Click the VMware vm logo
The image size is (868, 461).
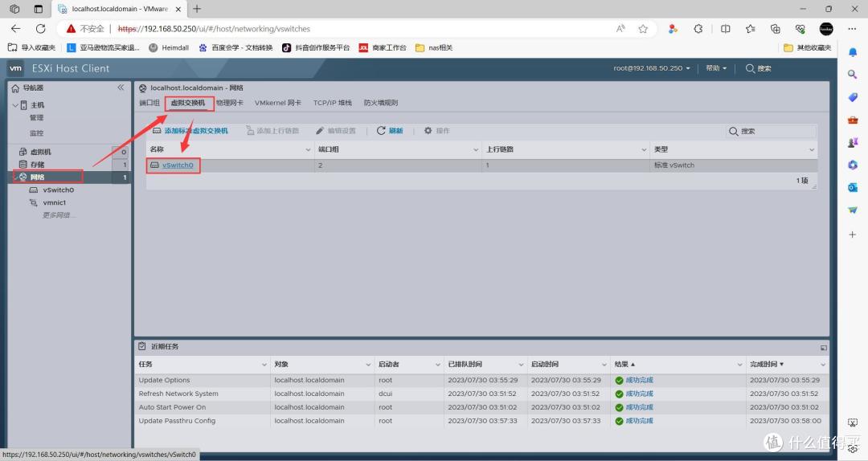pos(15,68)
